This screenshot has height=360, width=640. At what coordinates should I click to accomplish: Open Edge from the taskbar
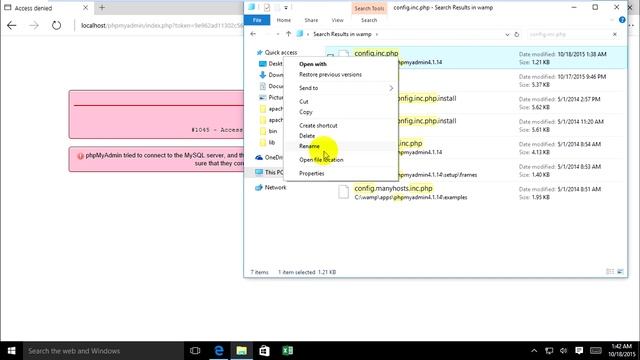tap(219, 351)
